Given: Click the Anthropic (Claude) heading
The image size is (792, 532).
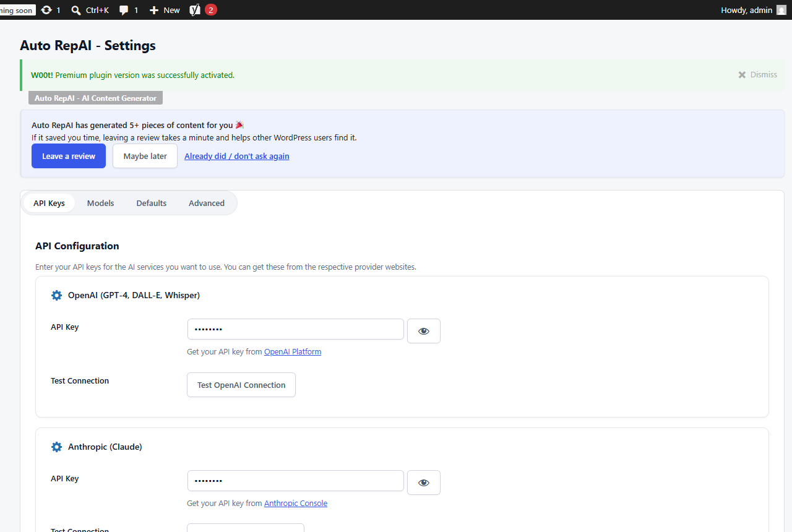Looking at the screenshot, I should [x=105, y=447].
